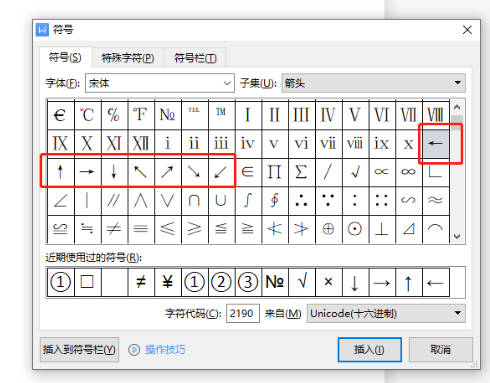Select the right arrow symbol in the grid
Viewport: 490px width, 383px height.
click(87, 172)
